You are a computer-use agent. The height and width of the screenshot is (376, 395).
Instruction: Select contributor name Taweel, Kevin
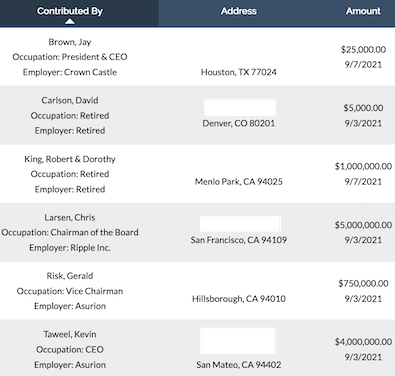click(x=70, y=334)
